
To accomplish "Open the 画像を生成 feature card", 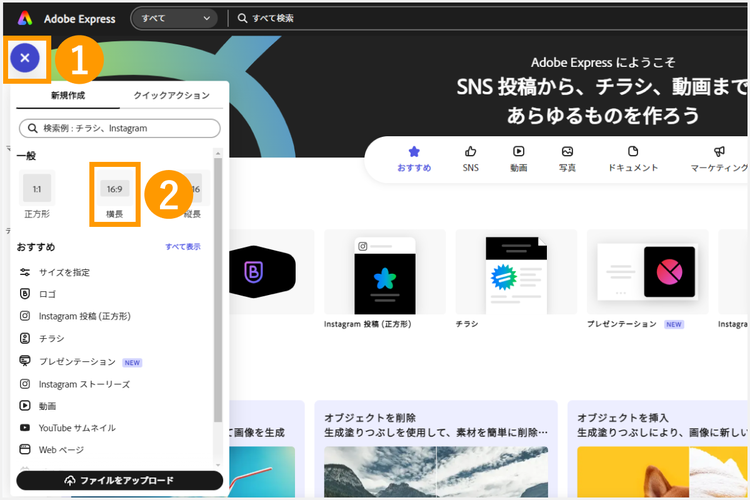I will click(x=265, y=450).
